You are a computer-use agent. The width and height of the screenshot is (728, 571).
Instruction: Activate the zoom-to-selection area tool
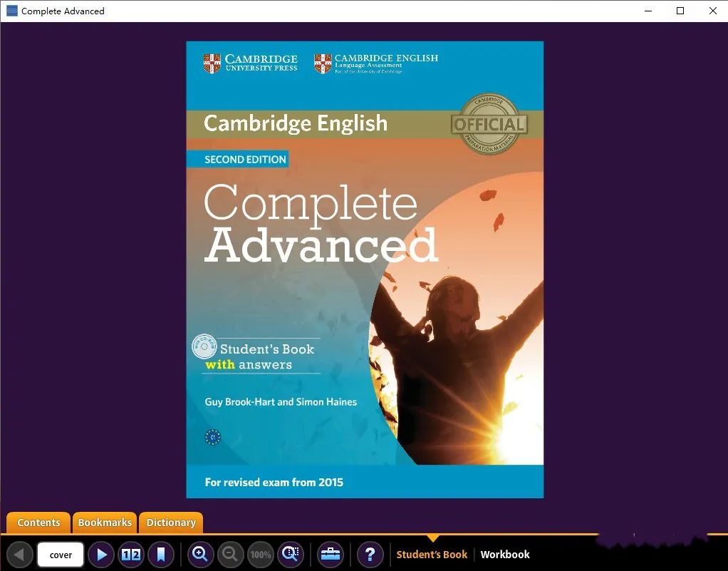(x=291, y=555)
